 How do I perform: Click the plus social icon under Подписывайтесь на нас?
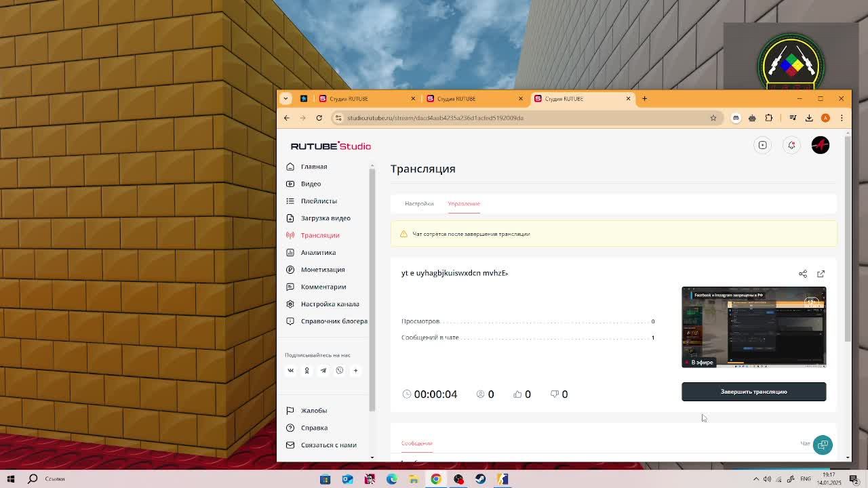(x=355, y=371)
